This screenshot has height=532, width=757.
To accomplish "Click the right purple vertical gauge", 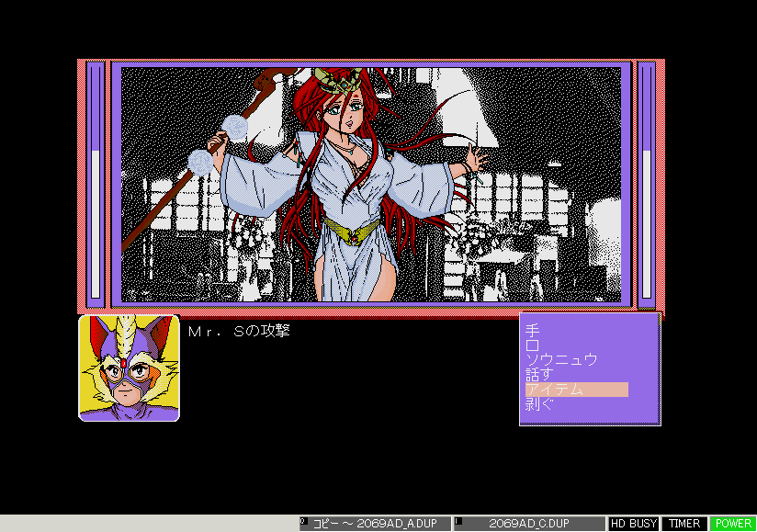I will pyautogui.click(x=646, y=184).
